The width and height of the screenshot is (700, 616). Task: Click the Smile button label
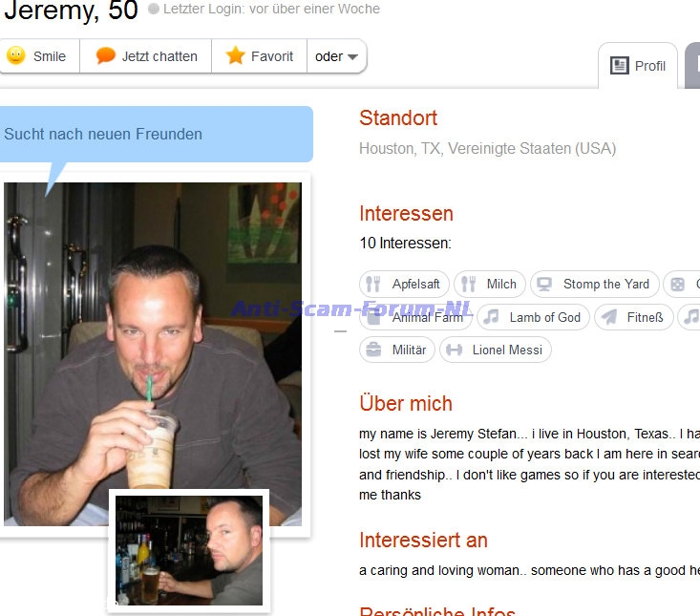(50, 56)
